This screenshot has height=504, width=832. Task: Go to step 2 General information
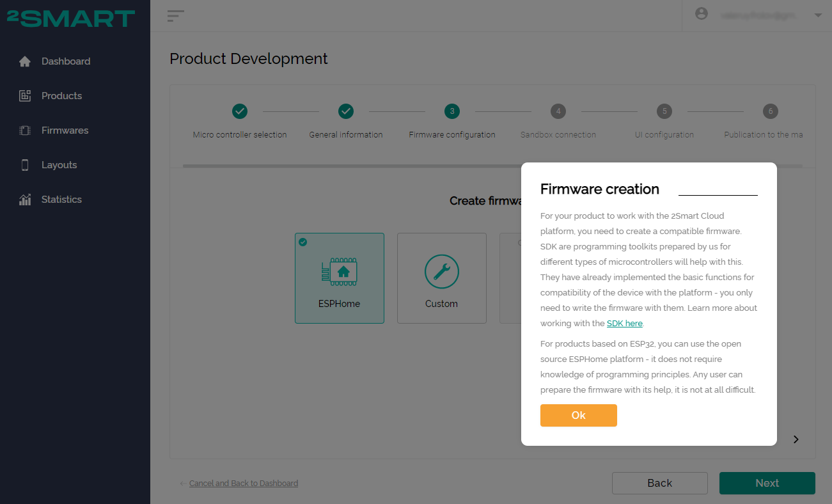(x=346, y=111)
